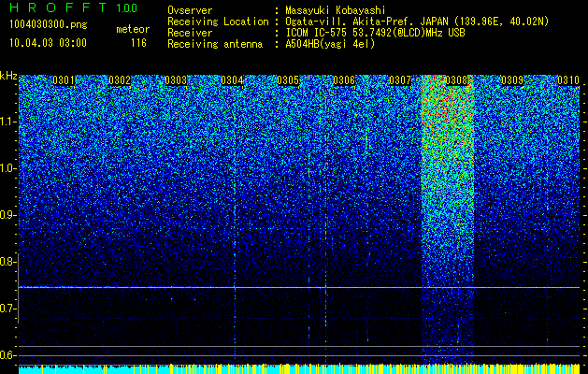
Task: Click the meteor label
Action: [133, 29]
